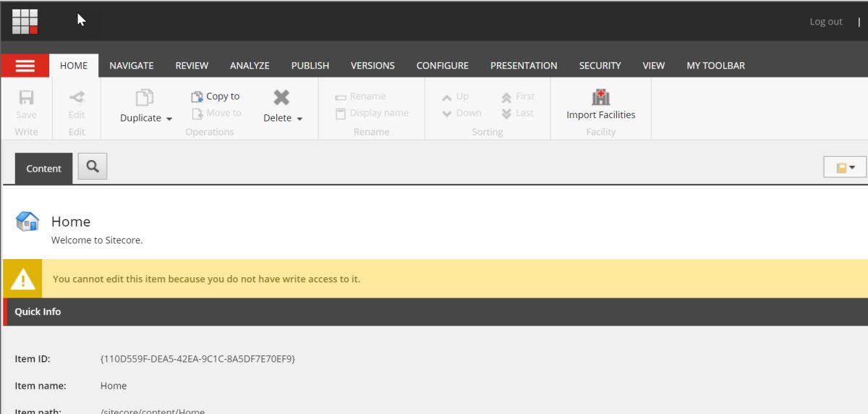
Task: Switch to the REVIEW ribbon tab
Action: pos(192,65)
